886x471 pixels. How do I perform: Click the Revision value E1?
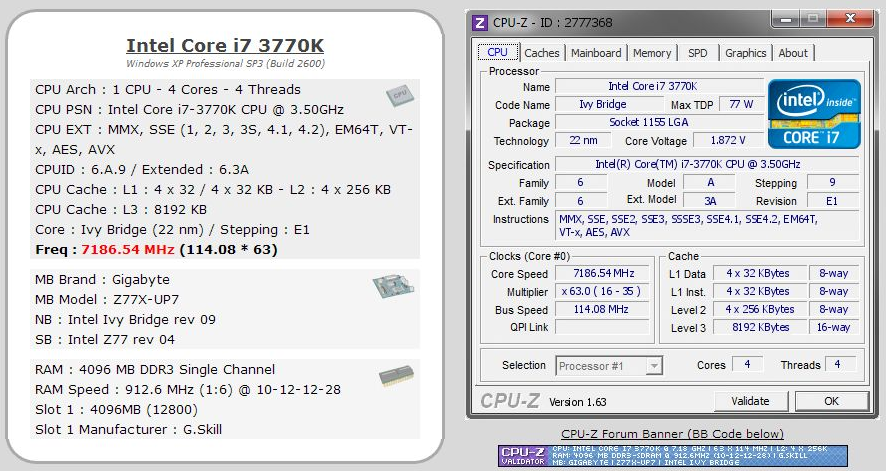(833, 201)
